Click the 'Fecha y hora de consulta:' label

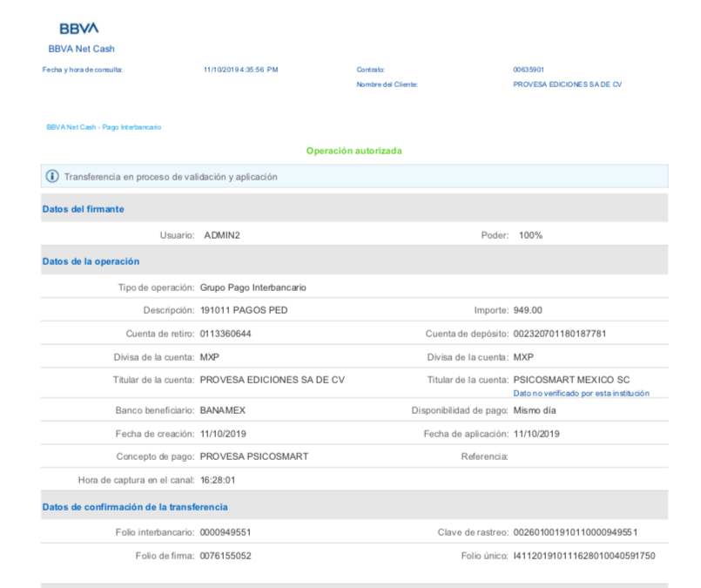pos(83,70)
